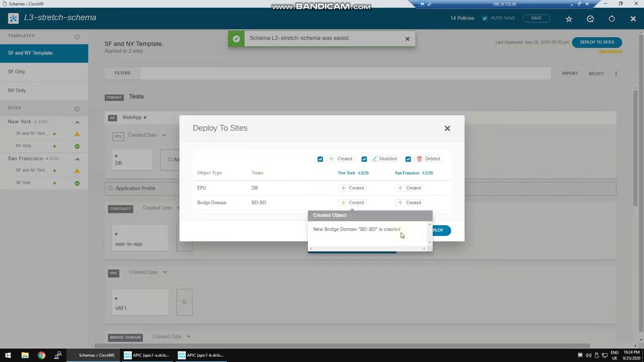Screen dimensions: 644x362
Task: Toggle the AUTO SAVE checkbox
Action: pos(485,18)
